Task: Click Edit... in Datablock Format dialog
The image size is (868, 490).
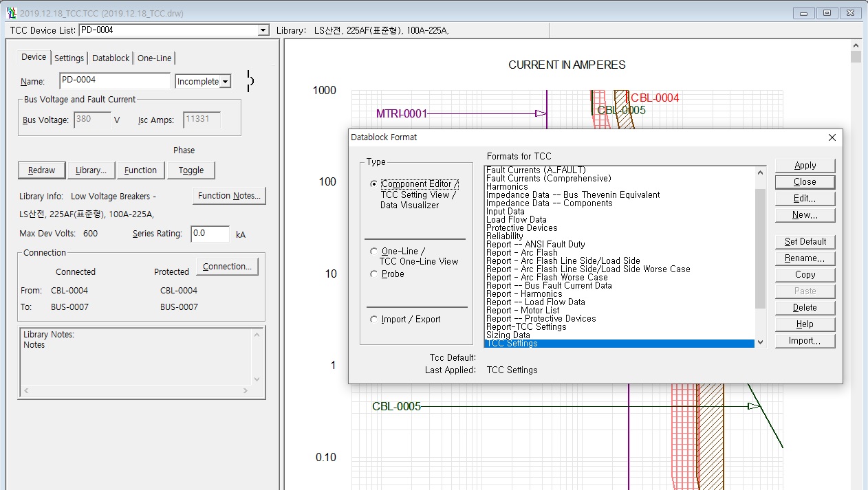Action: click(805, 199)
